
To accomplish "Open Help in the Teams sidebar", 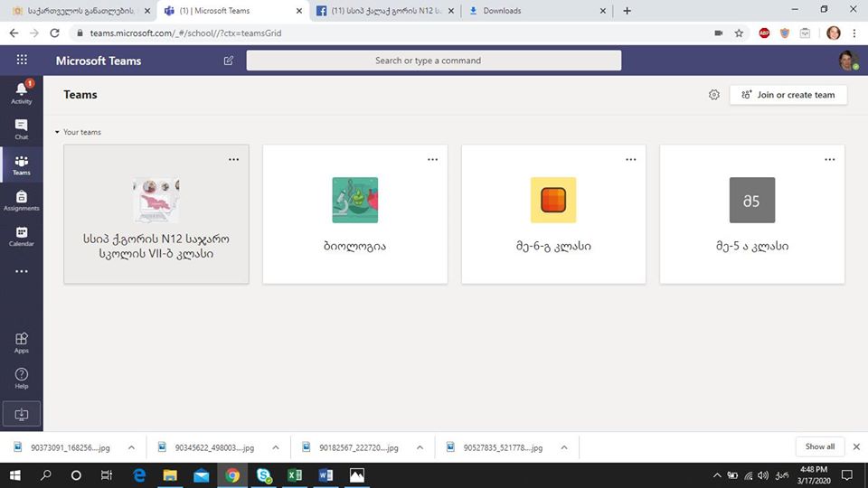I will point(21,379).
